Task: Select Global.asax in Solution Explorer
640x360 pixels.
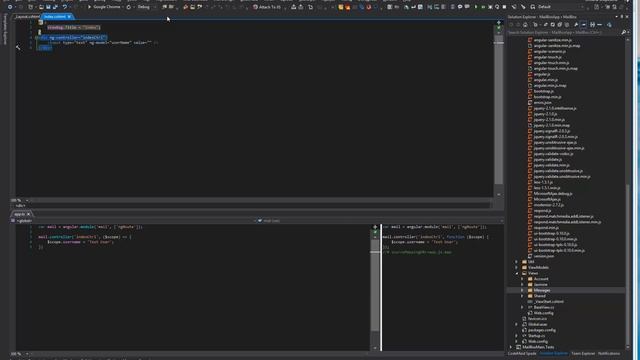Action: pyautogui.click(x=537, y=324)
